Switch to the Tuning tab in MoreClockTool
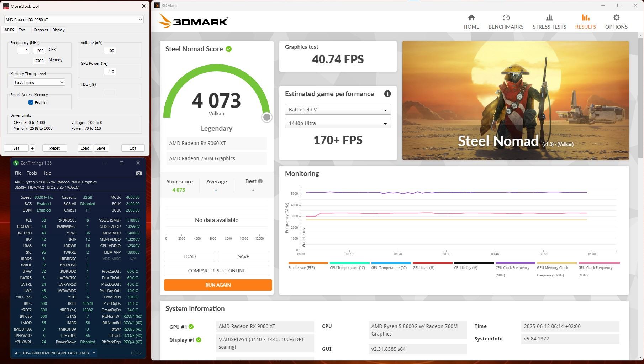The width and height of the screenshot is (644, 364). pyautogui.click(x=9, y=30)
